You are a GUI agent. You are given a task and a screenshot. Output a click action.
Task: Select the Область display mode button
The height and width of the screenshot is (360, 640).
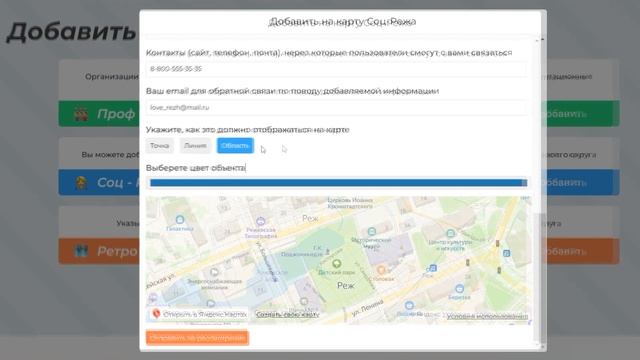click(x=235, y=146)
